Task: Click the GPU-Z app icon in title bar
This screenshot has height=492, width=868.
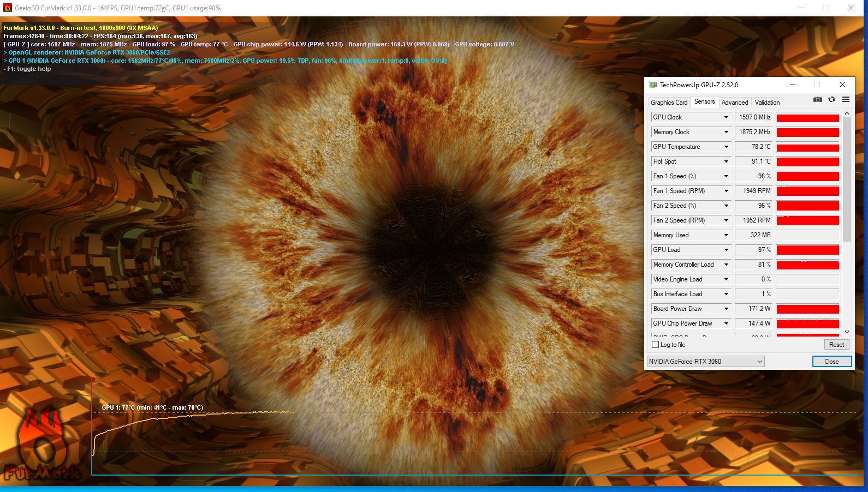Action: (653, 85)
